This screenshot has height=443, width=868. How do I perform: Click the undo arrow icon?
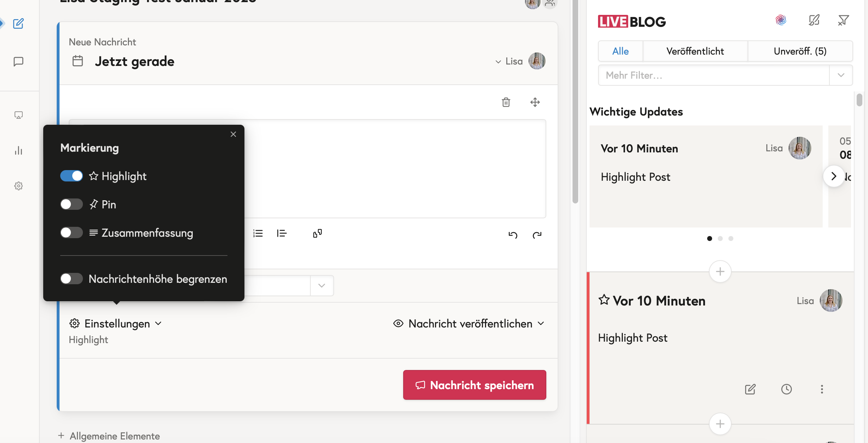pyautogui.click(x=513, y=235)
